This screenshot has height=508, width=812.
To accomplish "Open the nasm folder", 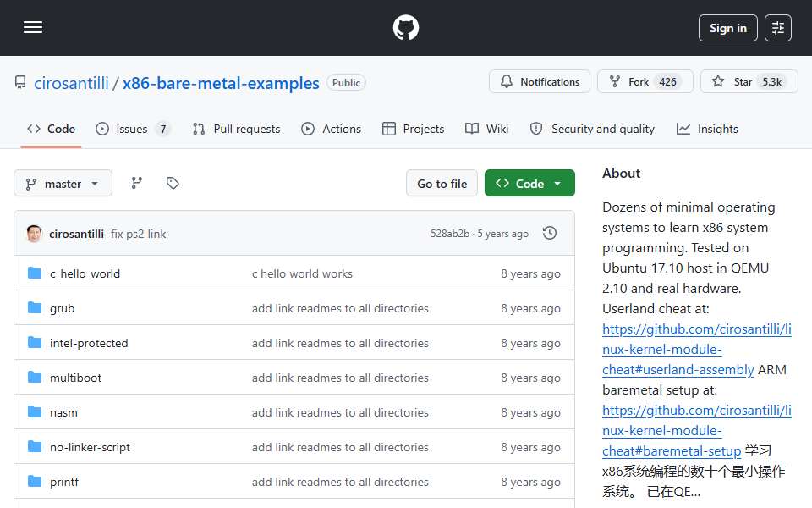I will pyautogui.click(x=63, y=412).
